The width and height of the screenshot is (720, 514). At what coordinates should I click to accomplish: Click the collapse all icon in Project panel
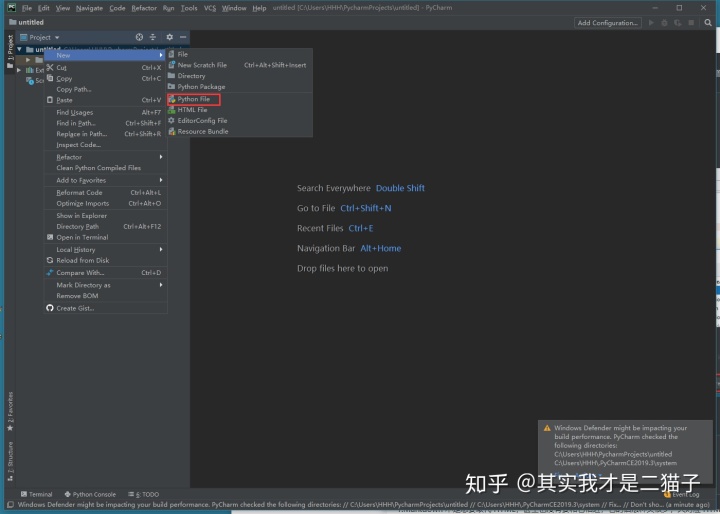153,37
